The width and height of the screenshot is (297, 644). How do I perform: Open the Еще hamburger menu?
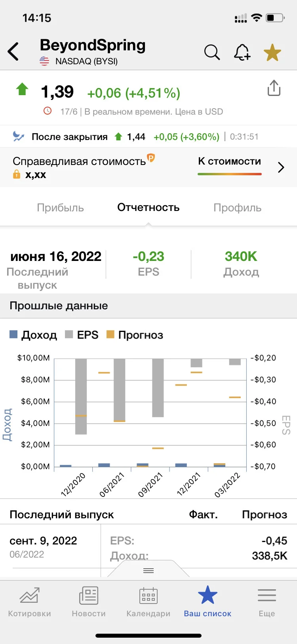pyautogui.click(x=267, y=602)
